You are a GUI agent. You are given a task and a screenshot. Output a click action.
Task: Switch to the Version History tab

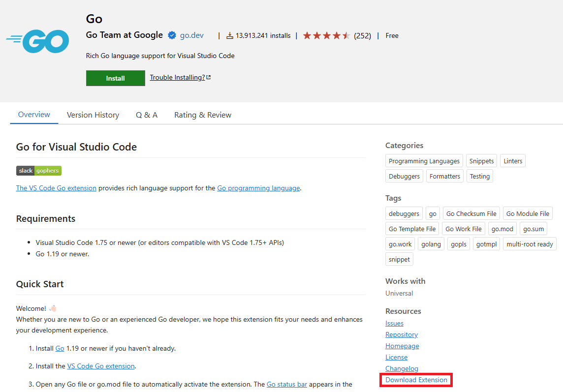pyautogui.click(x=93, y=115)
